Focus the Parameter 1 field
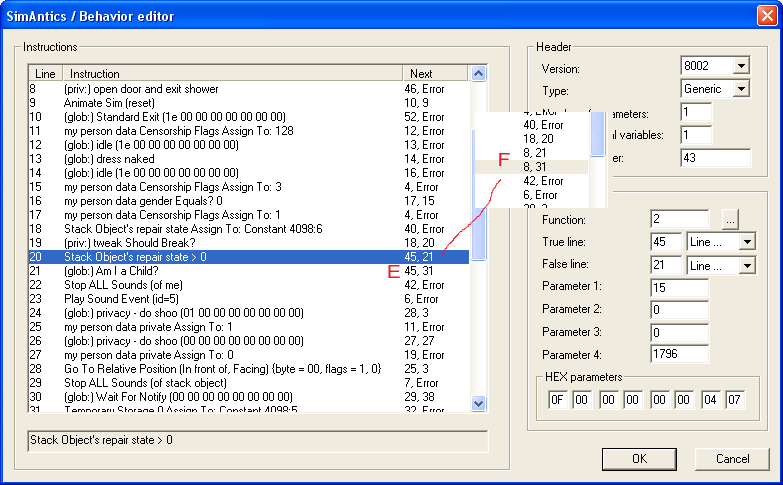The image size is (783, 485). [x=680, y=288]
